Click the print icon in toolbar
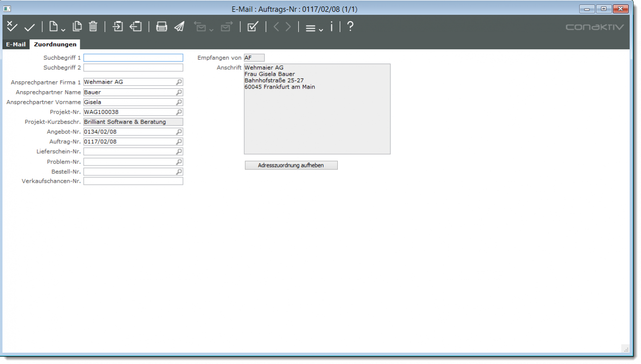Screen dimensions: 641x364 tap(162, 27)
